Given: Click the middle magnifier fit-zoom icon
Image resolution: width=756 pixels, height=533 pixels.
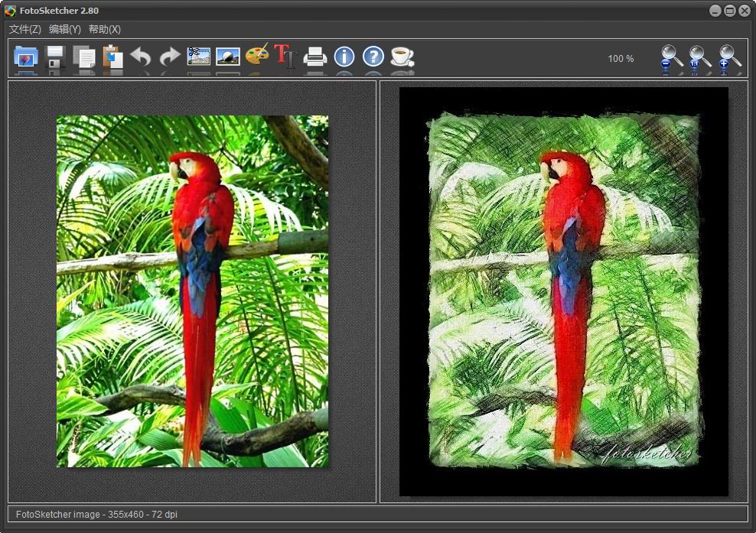Looking at the screenshot, I should [x=700, y=58].
